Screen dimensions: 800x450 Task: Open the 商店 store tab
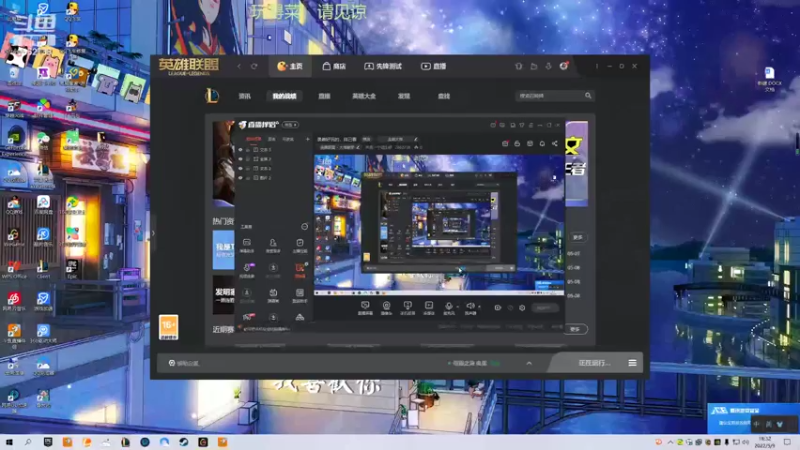tap(334, 66)
